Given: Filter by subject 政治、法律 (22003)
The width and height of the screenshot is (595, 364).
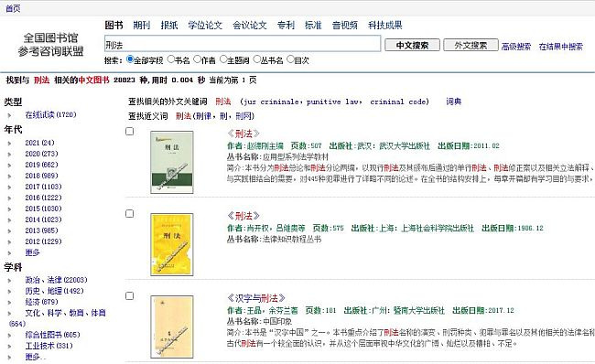Looking at the screenshot, I should coord(56,280).
